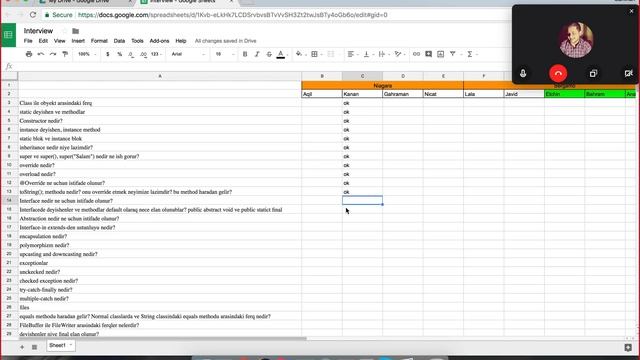Activate the Paint format tool

click(x=65, y=54)
